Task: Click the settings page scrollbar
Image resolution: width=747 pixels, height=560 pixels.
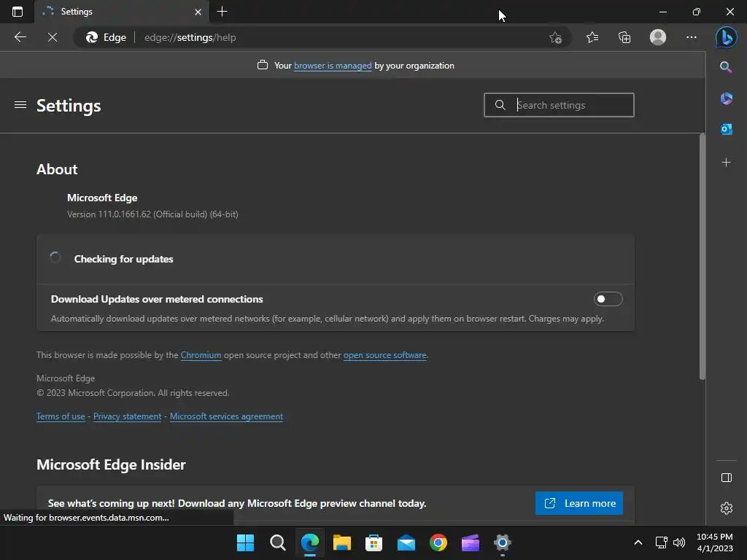Action: 702,257
